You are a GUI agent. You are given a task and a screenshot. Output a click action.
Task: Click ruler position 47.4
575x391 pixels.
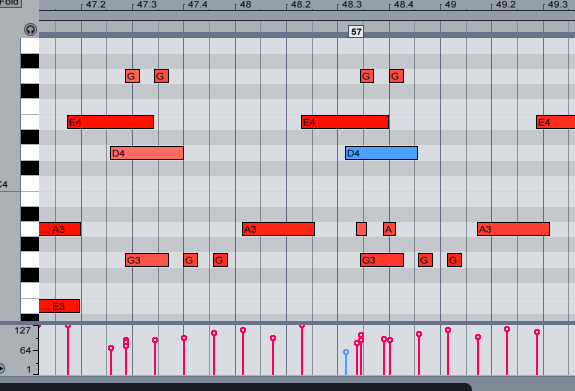[198, 4]
